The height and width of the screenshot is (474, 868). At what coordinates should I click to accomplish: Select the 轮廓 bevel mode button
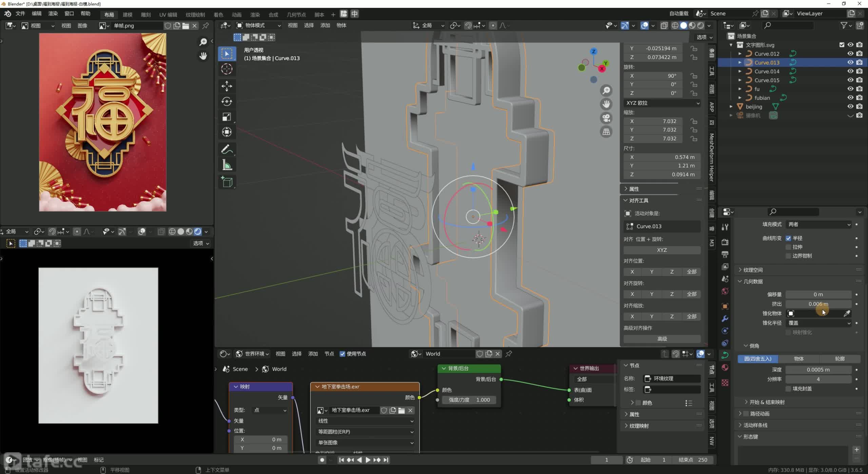(840, 359)
